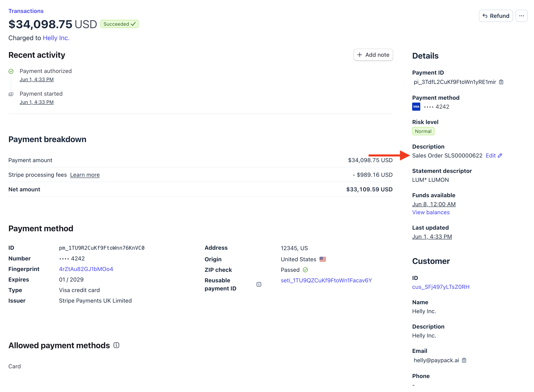Click the Add note button

pyautogui.click(x=373, y=55)
